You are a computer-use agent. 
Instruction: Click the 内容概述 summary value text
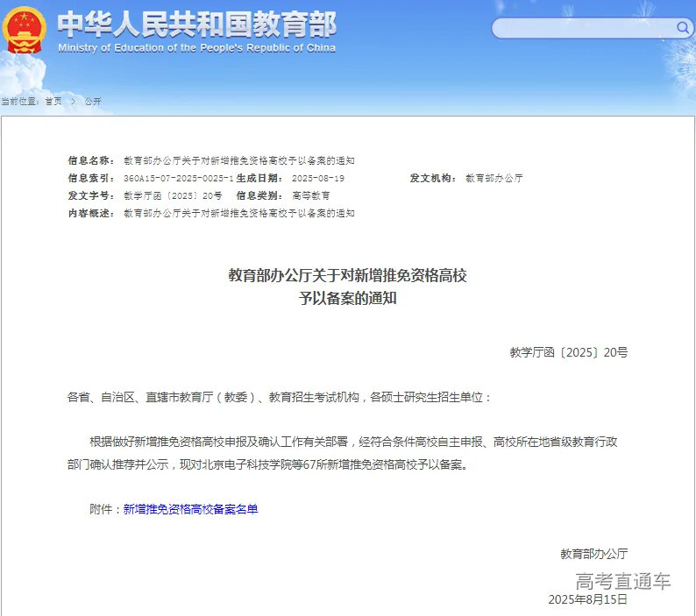point(238,214)
